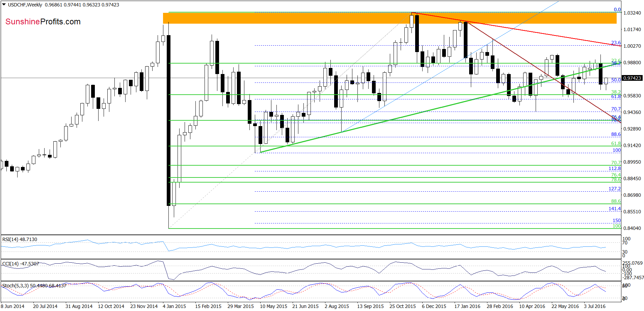Click the 127.2 Fibonacci extension label
This screenshot has width=644, height=311.
615,189
